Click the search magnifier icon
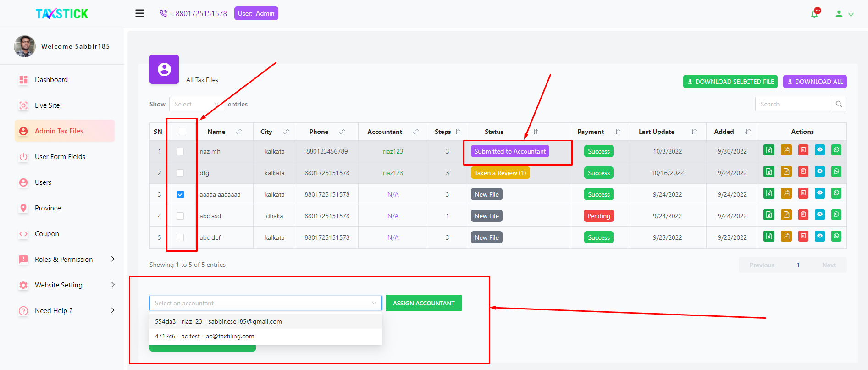 (839, 104)
